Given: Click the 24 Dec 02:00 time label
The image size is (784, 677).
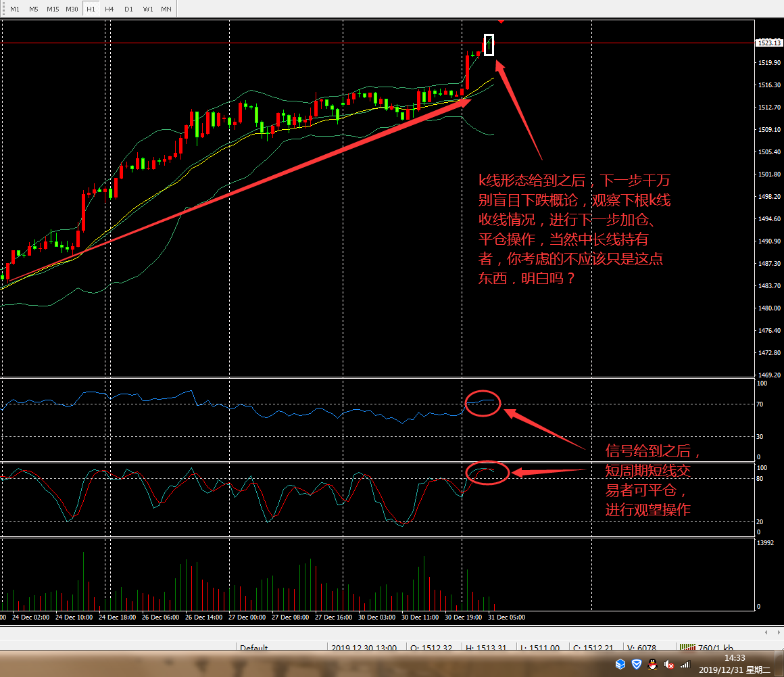Looking at the screenshot, I should (x=30, y=617).
